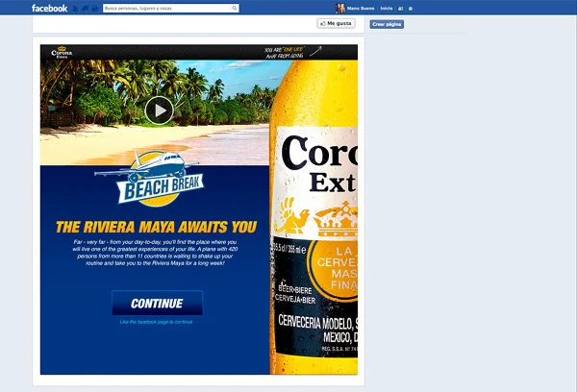This screenshot has width=577, height=392.
Task: Open Manu Bueno profile link
Action: pos(361,8)
